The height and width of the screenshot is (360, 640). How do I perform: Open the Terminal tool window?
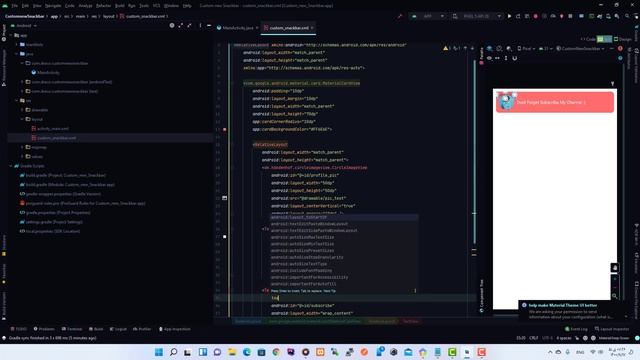click(x=72, y=329)
